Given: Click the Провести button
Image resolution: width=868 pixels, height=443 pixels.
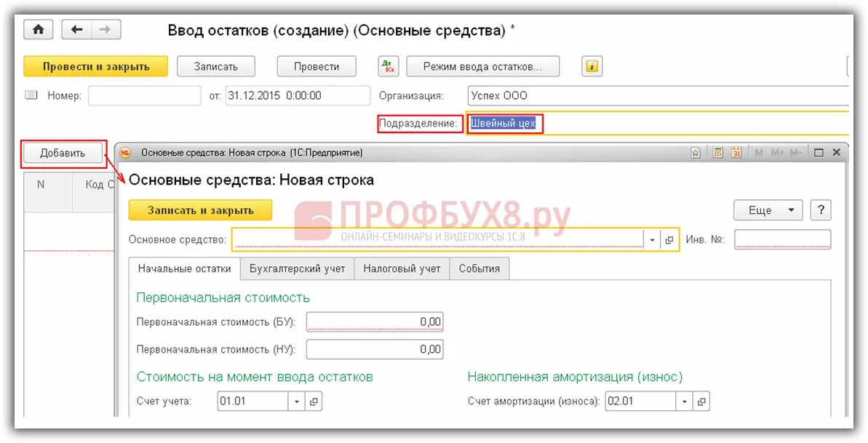Looking at the screenshot, I should click(x=316, y=66).
